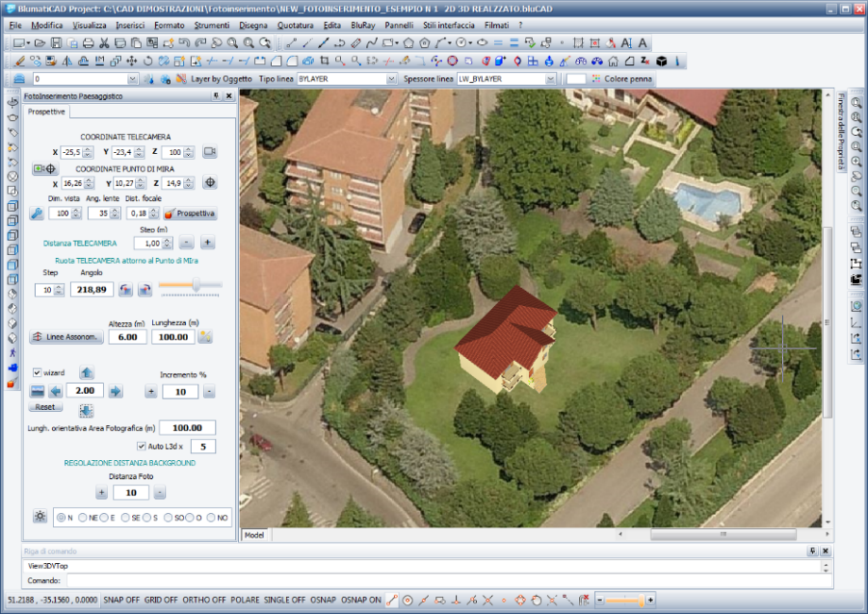
Task: Open the Disegna menu
Action: coord(252,25)
